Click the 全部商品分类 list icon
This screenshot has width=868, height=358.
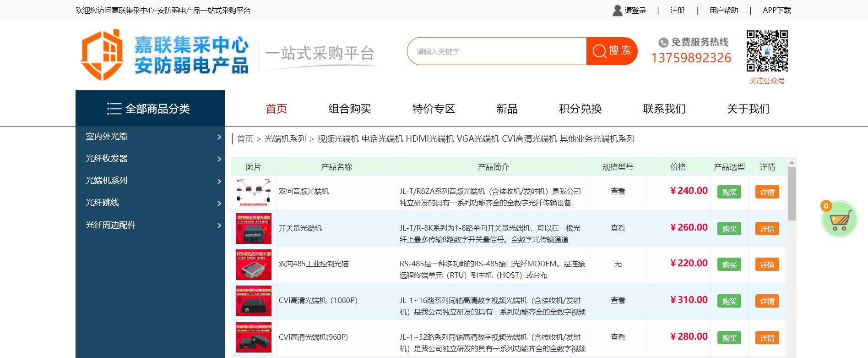(114, 109)
